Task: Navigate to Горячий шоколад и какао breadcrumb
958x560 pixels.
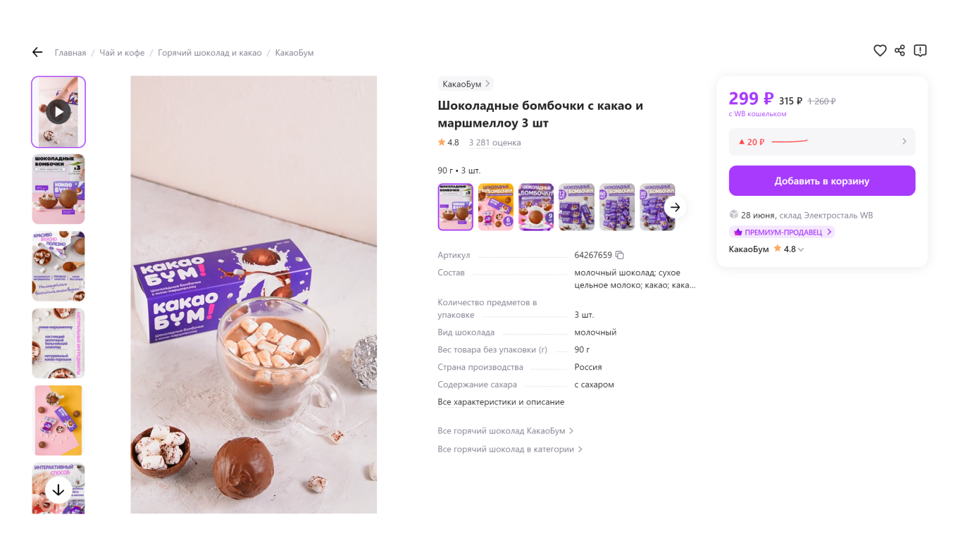Action: [209, 52]
